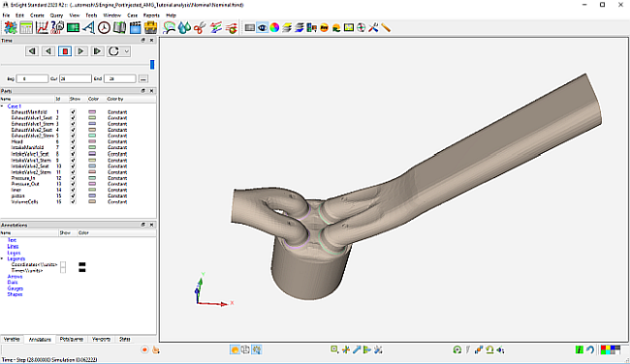Screen dimensions: 630x364
Task: Click the isosurface water drops icon
Action: tap(184, 28)
